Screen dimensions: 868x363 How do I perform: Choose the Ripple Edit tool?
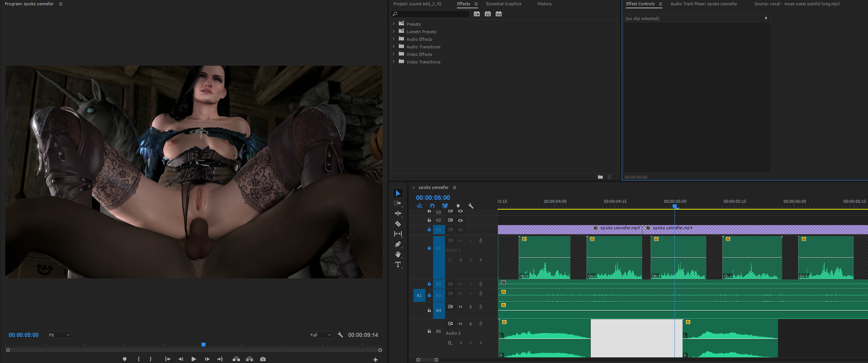pyautogui.click(x=398, y=213)
